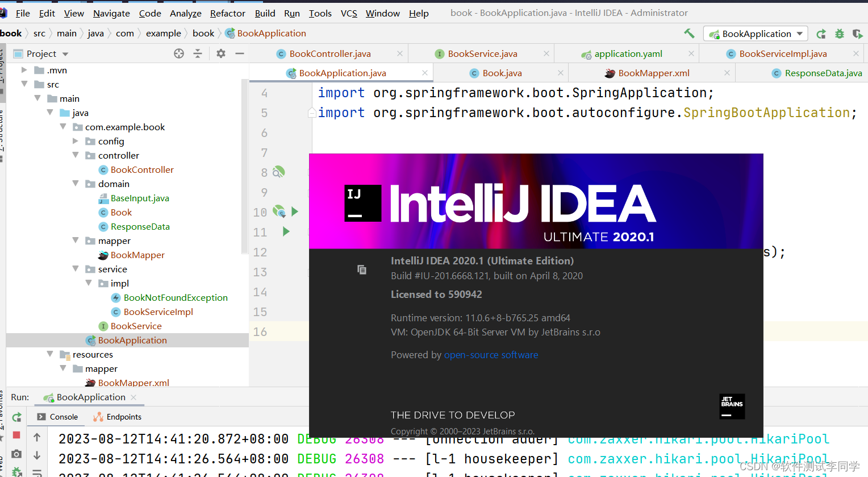The image size is (868, 477).
Task: Start debugging with the bug icon
Action: pyautogui.click(x=840, y=34)
